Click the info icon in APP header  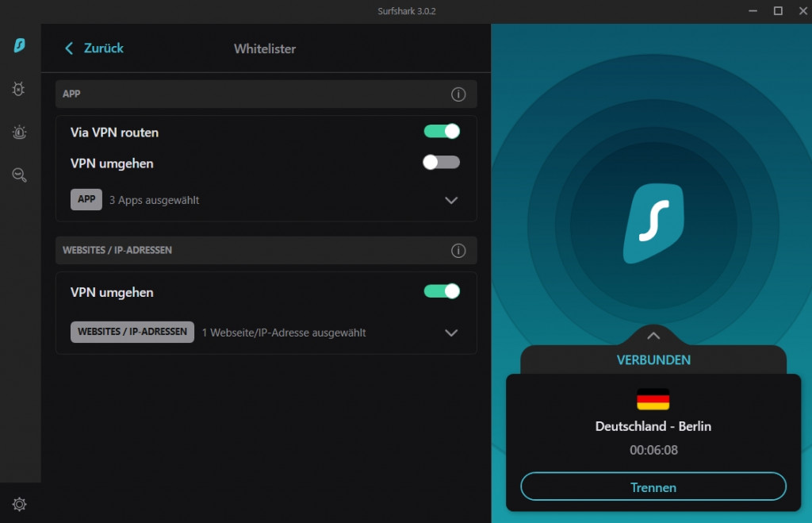[x=458, y=94]
